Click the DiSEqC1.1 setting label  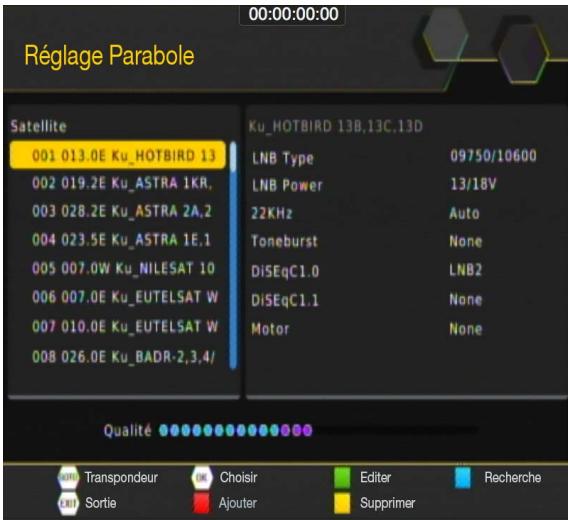285,300
